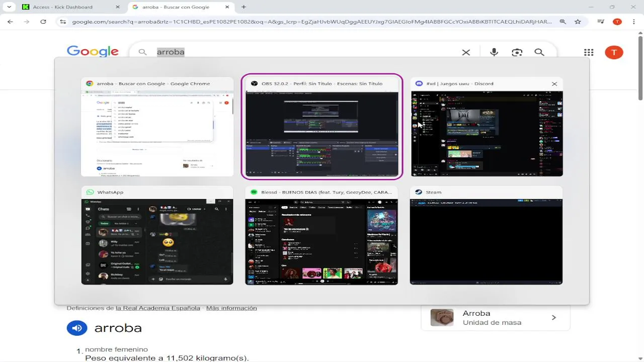
Task: Open Chrome three-dot menu
Action: [x=633, y=22]
